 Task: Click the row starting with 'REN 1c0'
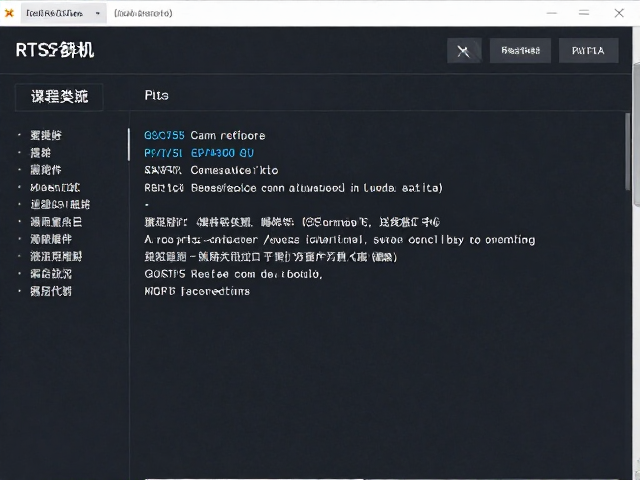point(293,188)
